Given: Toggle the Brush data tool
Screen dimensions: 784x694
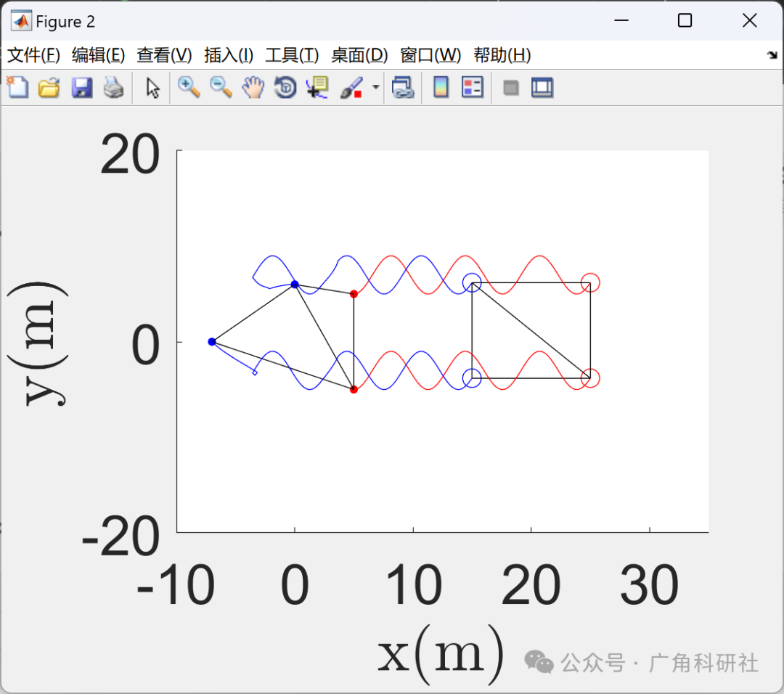Looking at the screenshot, I should pyautogui.click(x=351, y=88).
